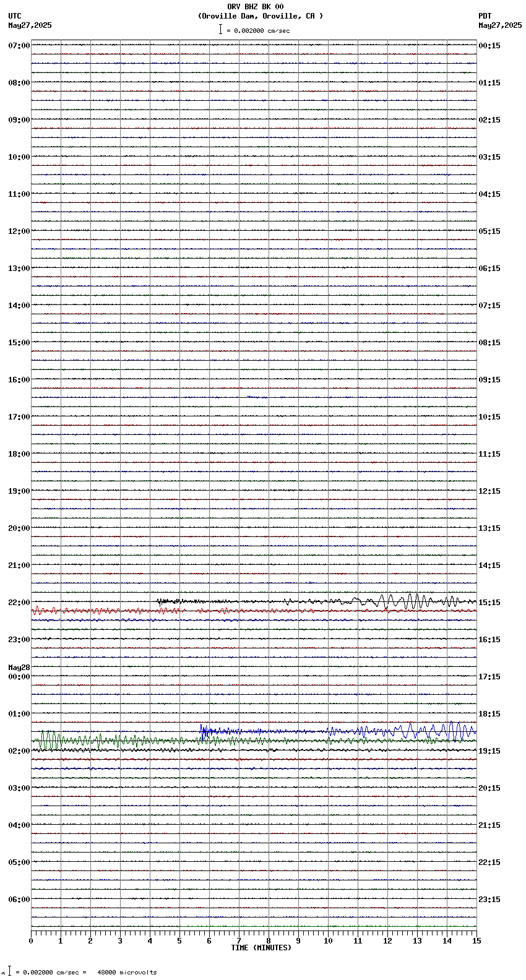Click the '10:00' UTC time label

coord(19,157)
